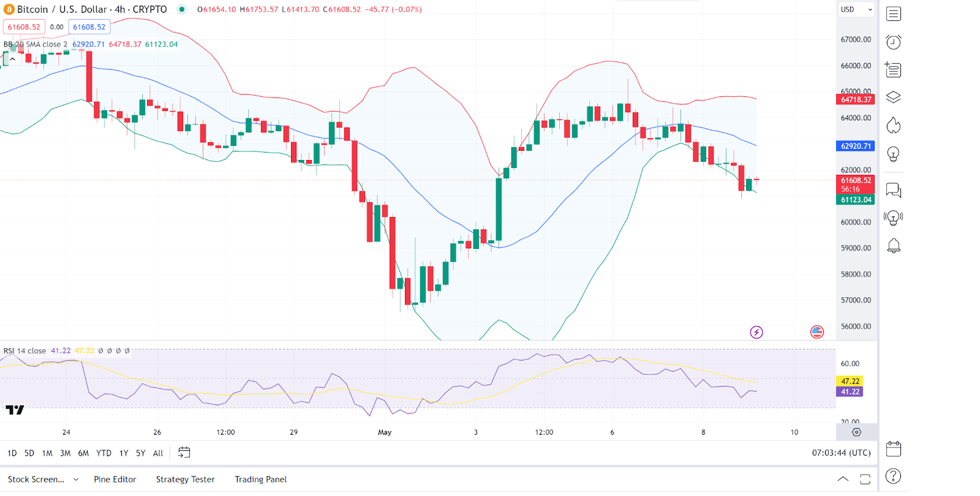
Task: Click the blue buy price 61608.52 button
Action: [89, 27]
